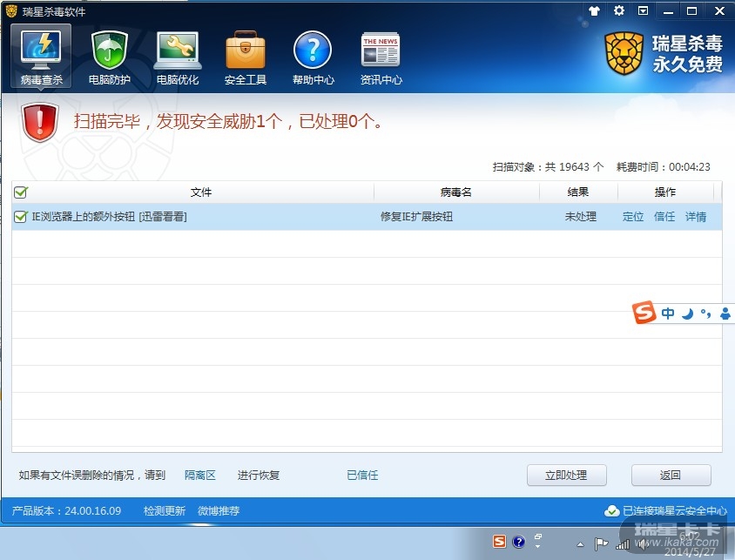
Task: Open the 安全工具 security toolbox
Action: pyautogui.click(x=246, y=57)
